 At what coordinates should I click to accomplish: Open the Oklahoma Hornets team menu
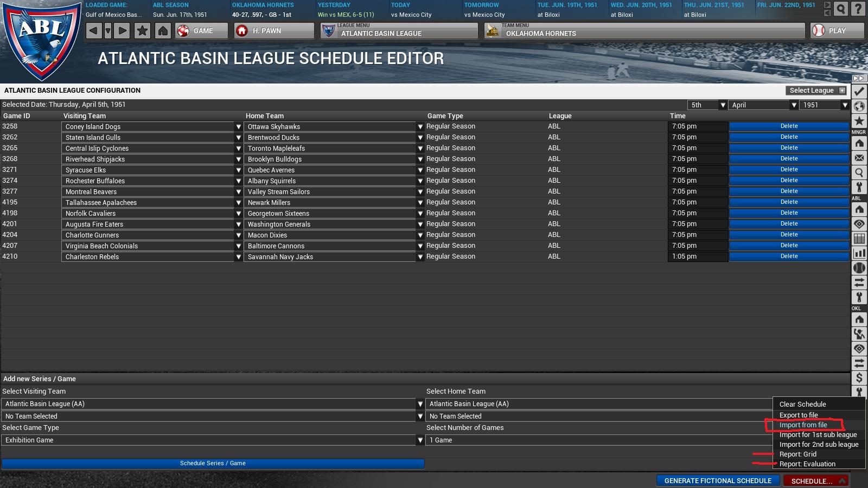[644, 31]
